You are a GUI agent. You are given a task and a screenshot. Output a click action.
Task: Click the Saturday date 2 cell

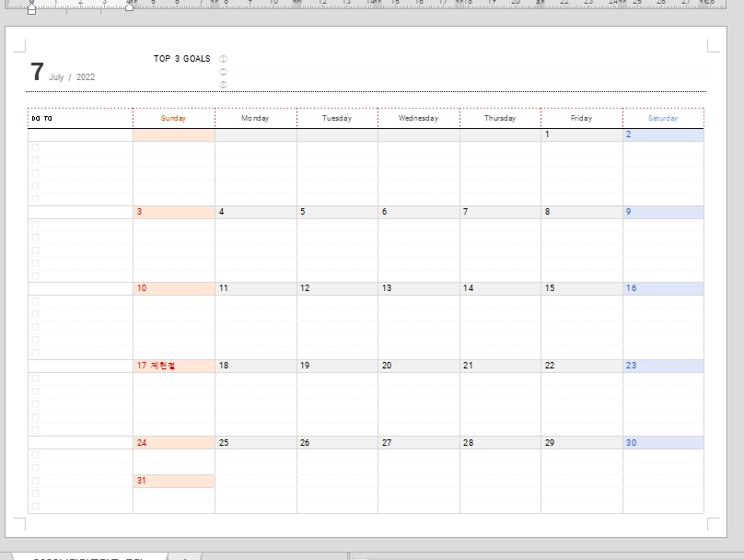click(663, 134)
